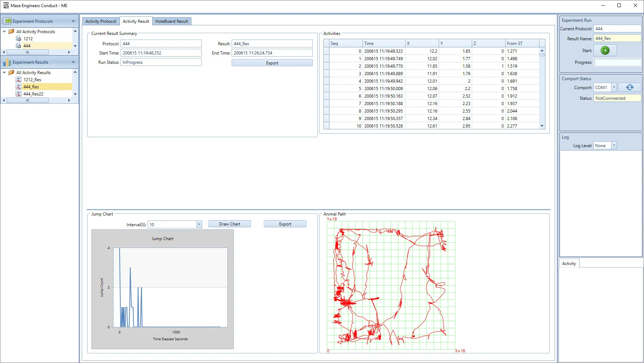The width and height of the screenshot is (644, 363).
Task: Click the Result Name input field
Action: [x=617, y=38]
